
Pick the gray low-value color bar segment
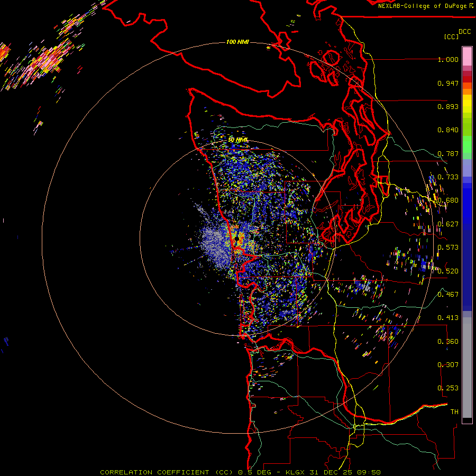click(x=467, y=368)
